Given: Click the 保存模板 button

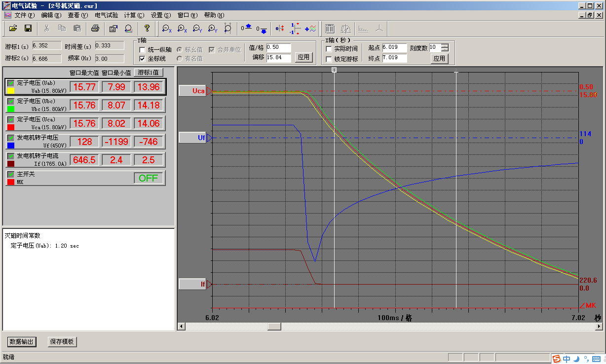Looking at the screenshot, I should pyautogui.click(x=62, y=342).
